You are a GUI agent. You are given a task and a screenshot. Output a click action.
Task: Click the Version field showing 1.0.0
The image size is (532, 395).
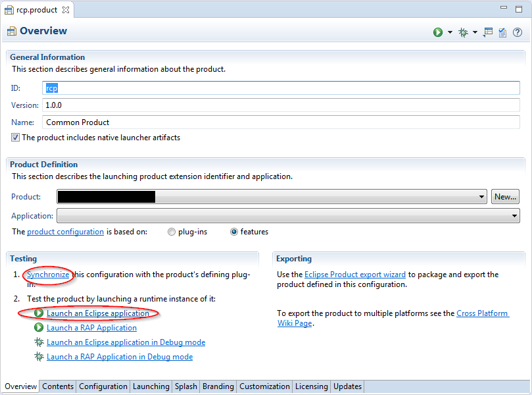pyautogui.click(x=281, y=105)
